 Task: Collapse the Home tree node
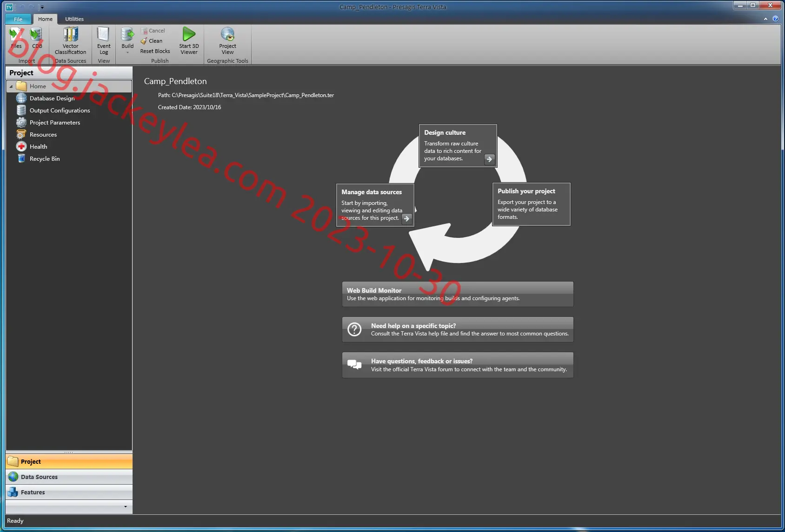(x=11, y=86)
